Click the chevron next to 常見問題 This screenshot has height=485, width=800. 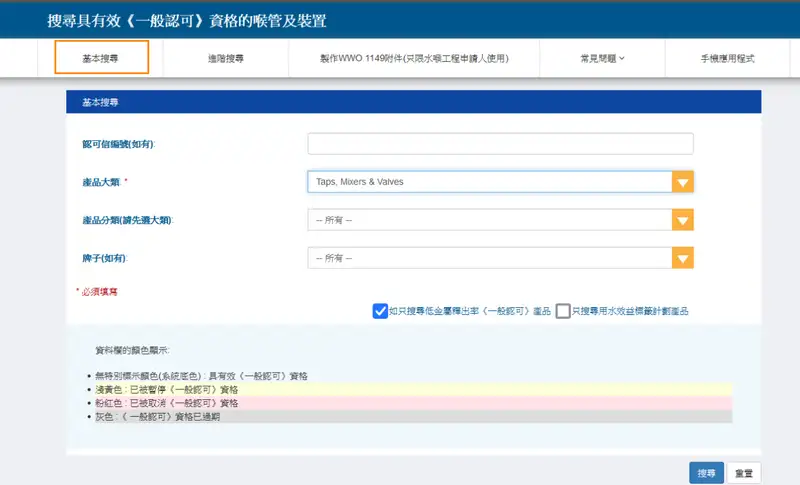(x=622, y=59)
